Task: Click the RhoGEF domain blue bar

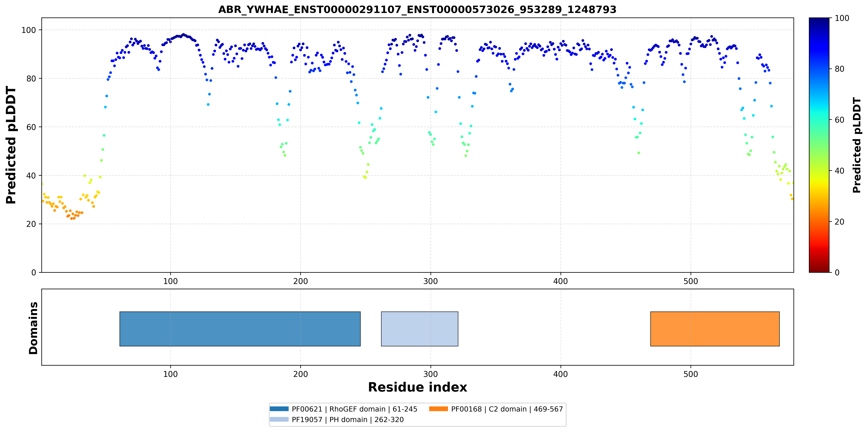Action: click(x=240, y=329)
